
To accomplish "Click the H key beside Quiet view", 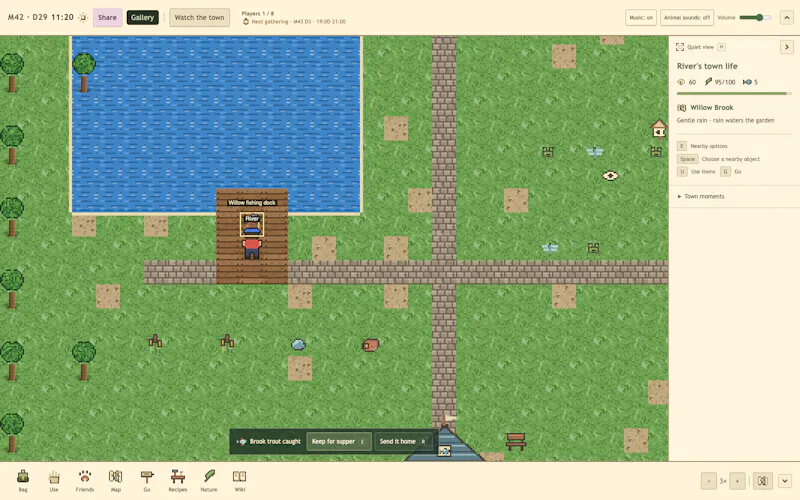I will tap(721, 47).
